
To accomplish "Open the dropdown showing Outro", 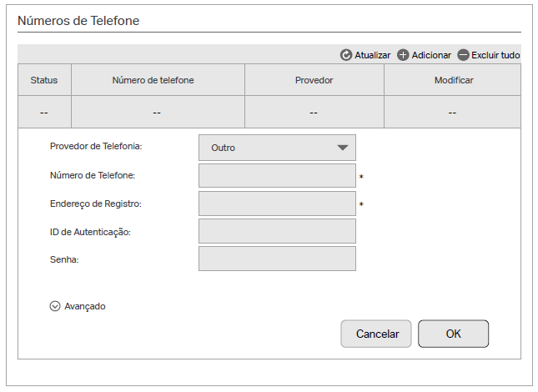I will [277, 148].
